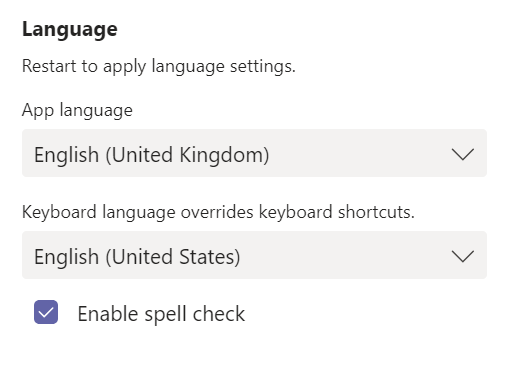Click the 'Language' section heading
Viewport: 511px width, 376px height.
point(70,30)
